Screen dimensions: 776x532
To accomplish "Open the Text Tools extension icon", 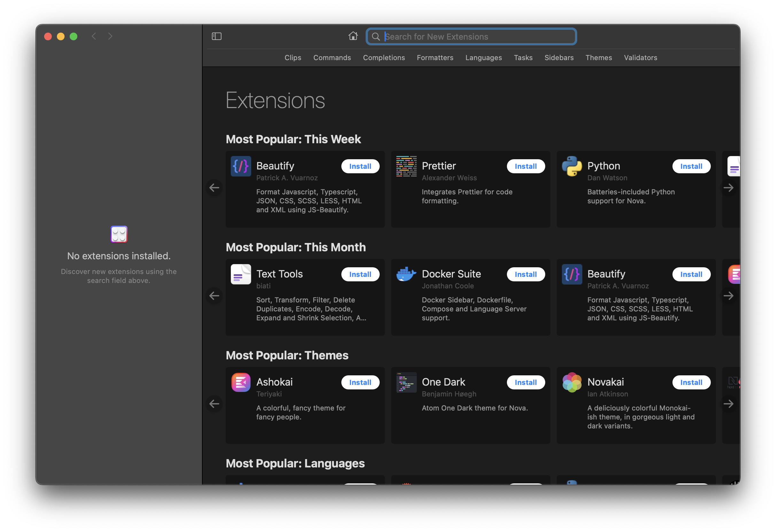I will point(241,274).
